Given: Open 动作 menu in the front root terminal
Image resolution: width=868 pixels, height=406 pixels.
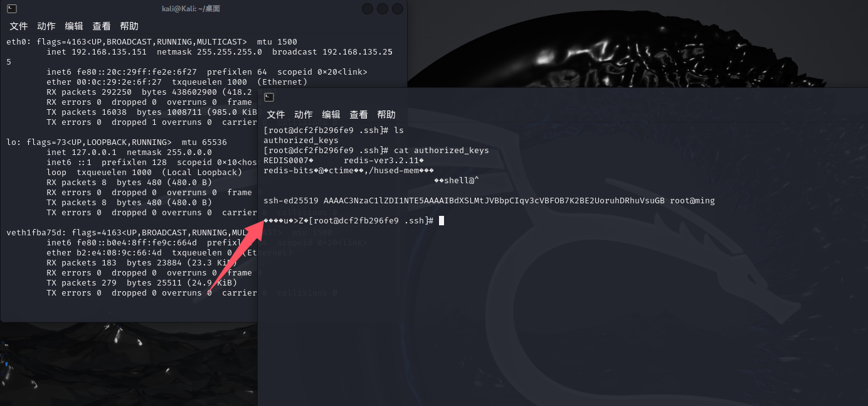Looking at the screenshot, I should [x=304, y=115].
